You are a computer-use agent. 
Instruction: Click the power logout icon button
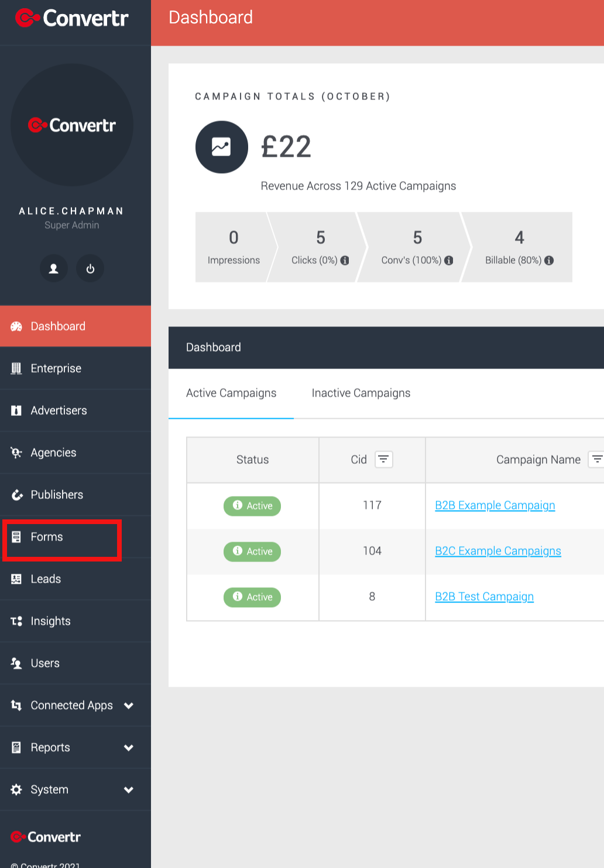pyautogui.click(x=90, y=268)
